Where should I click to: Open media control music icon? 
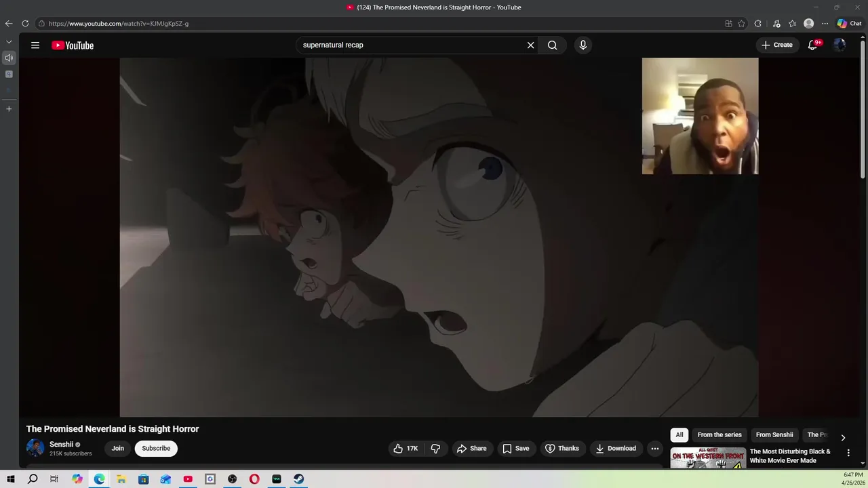tap(776, 24)
